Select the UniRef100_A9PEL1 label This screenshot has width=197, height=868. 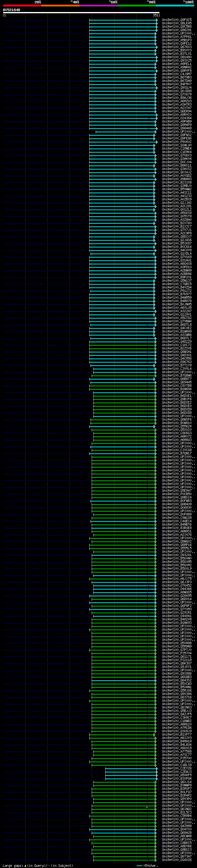point(177,64)
